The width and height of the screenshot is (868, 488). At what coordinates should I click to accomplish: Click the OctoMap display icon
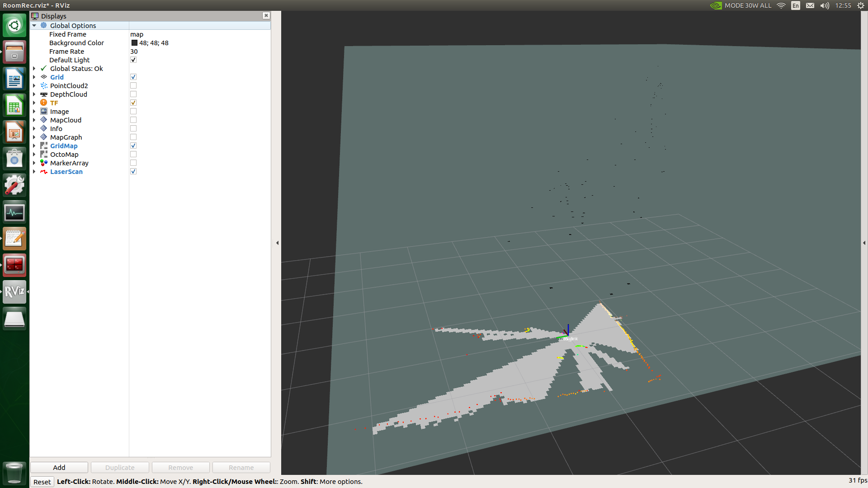pyautogui.click(x=44, y=155)
